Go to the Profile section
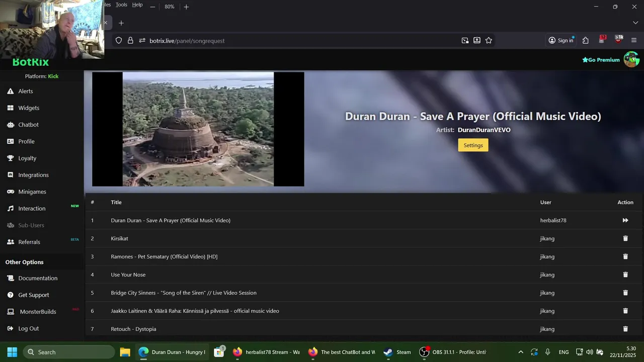 pos(26,141)
